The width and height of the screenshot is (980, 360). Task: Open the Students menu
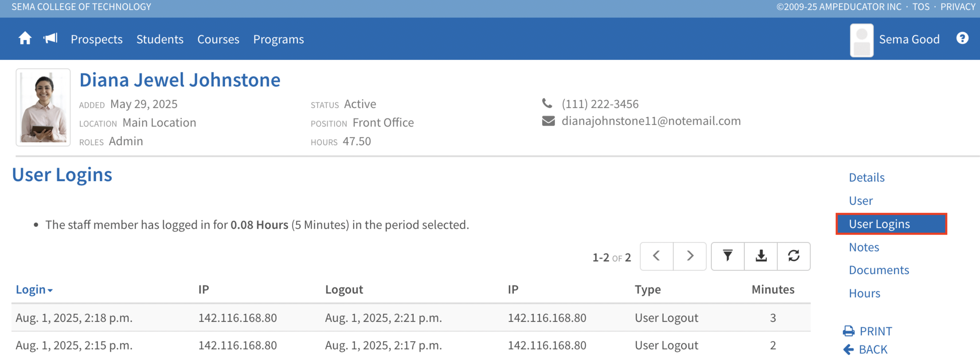click(160, 39)
